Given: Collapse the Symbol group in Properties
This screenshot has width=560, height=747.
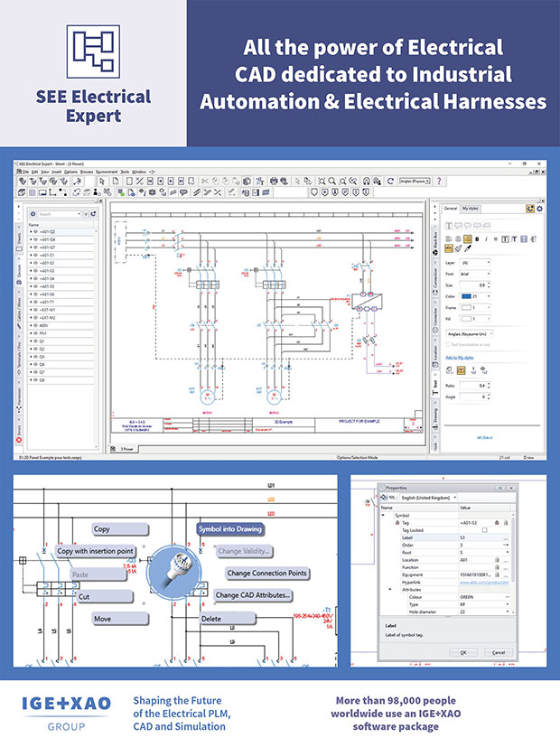Looking at the screenshot, I should point(383,516).
